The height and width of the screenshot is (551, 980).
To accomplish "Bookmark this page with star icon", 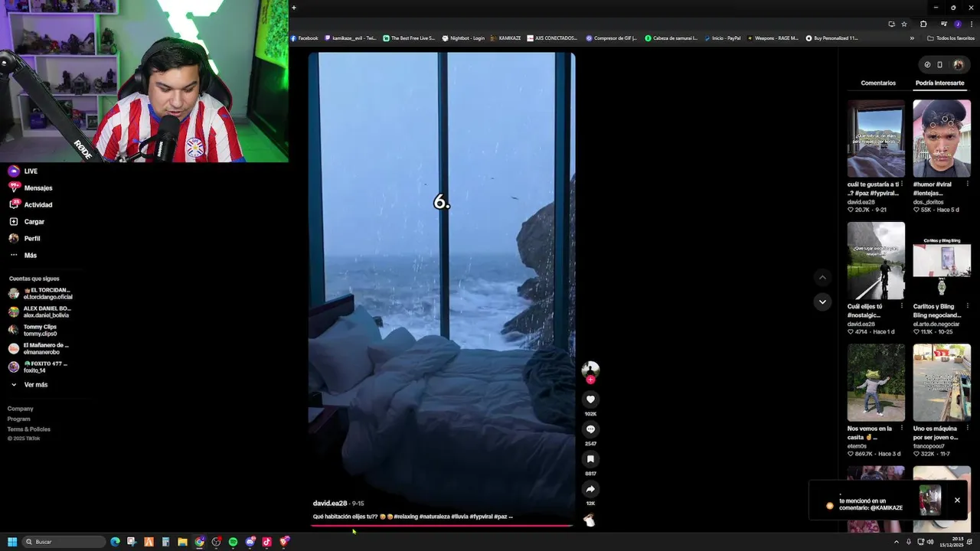I will click(x=904, y=24).
